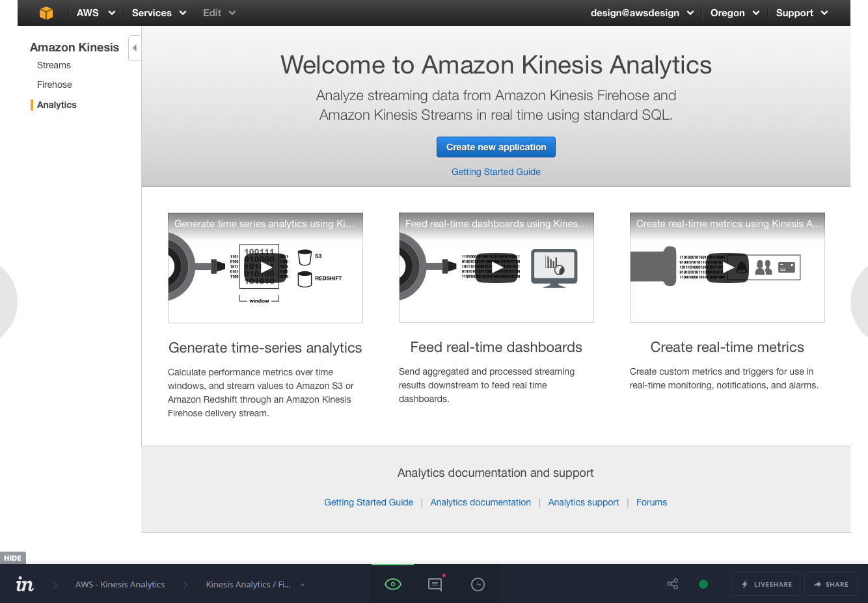Open the Analytics documentation link
Image resolution: width=868 pixels, height=603 pixels.
pyautogui.click(x=481, y=502)
